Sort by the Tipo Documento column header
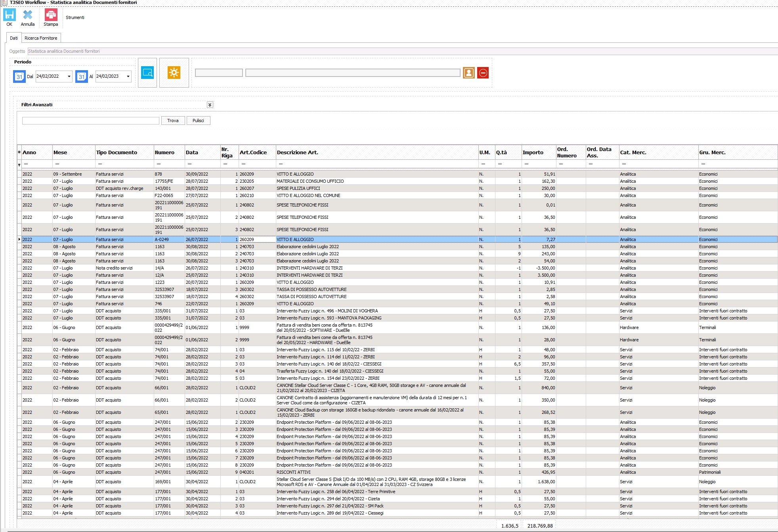 [124, 153]
